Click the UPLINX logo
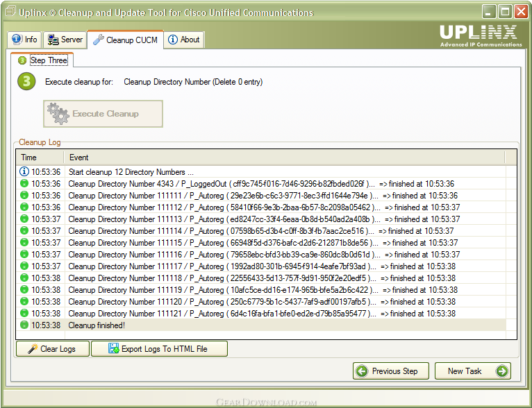Image resolution: width=532 pixels, height=408 pixels. [480, 35]
